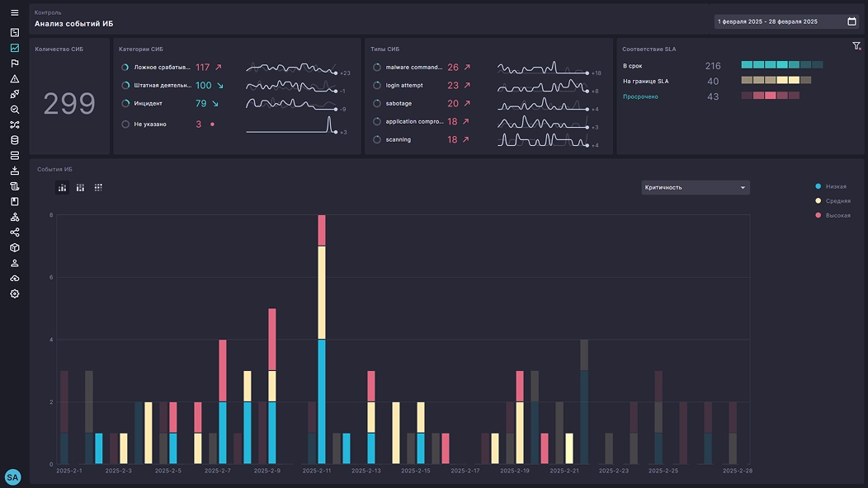Toggle the Высокая legend color marker
The width and height of the screenshot is (868, 488).
(818, 215)
